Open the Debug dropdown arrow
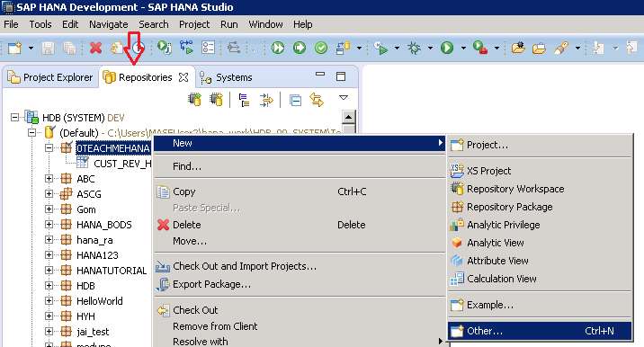Screen dimensions: 644x347 (430, 48)
